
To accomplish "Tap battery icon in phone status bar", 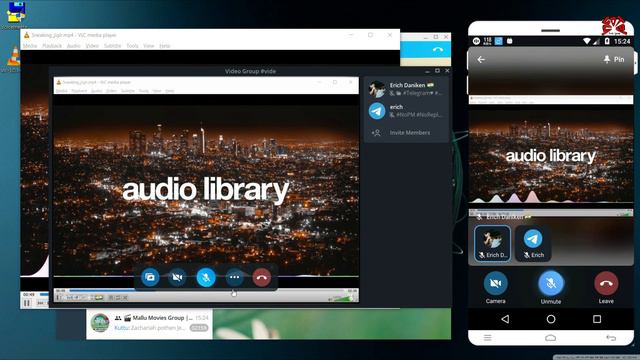I will click(607, 41).
